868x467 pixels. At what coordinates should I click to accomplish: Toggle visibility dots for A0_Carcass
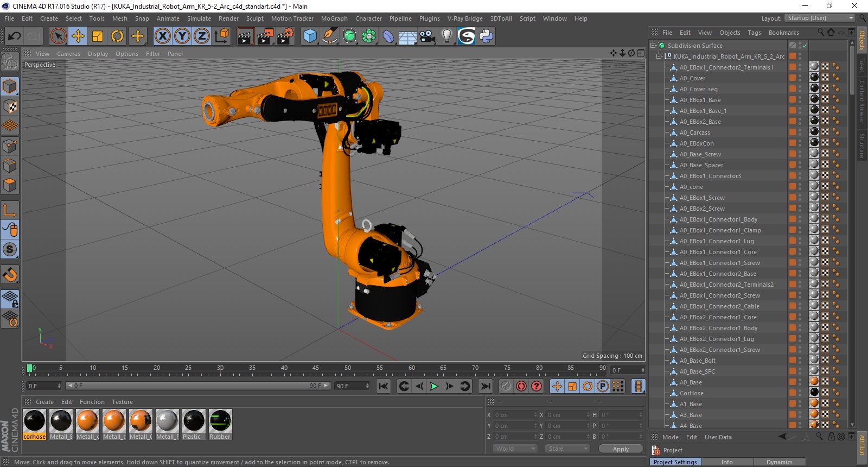[x=800, y=132]
